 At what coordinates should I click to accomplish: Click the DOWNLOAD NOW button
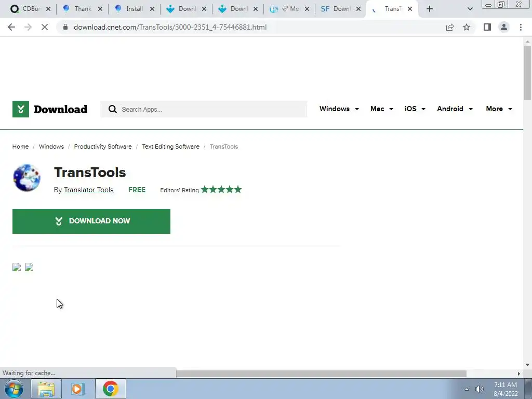[x=91, y=221]
